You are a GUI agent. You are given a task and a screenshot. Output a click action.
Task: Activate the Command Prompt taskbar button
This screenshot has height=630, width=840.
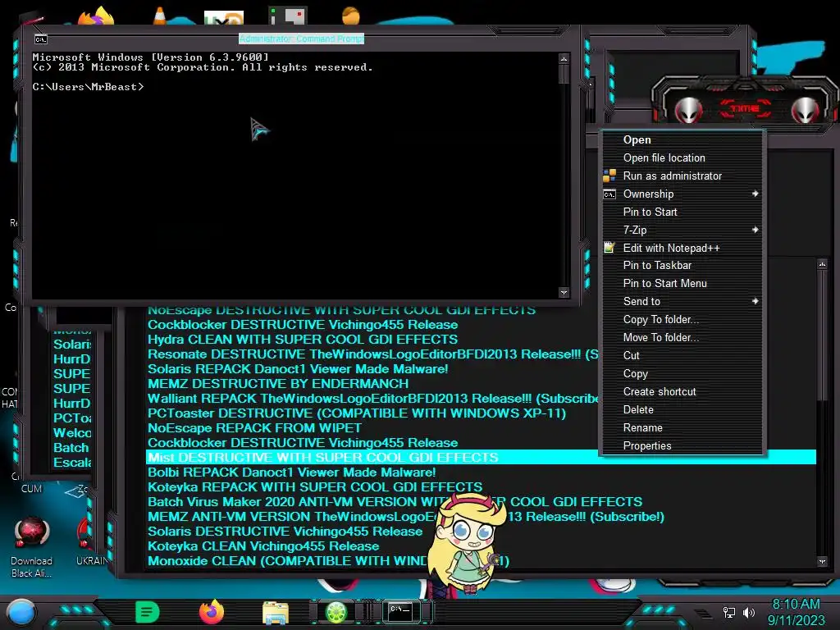point(400,611)
